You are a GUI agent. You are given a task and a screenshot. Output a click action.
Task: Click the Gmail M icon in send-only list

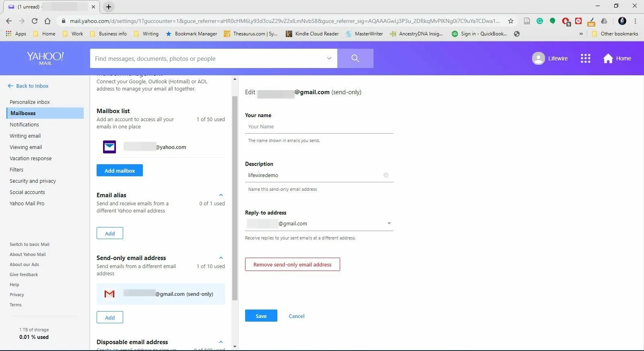pyautogui.click(x=109, y=294)
